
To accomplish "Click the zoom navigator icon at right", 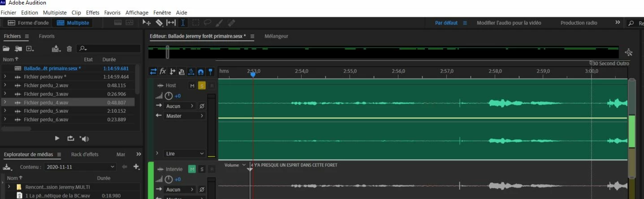I will (628, 53).
